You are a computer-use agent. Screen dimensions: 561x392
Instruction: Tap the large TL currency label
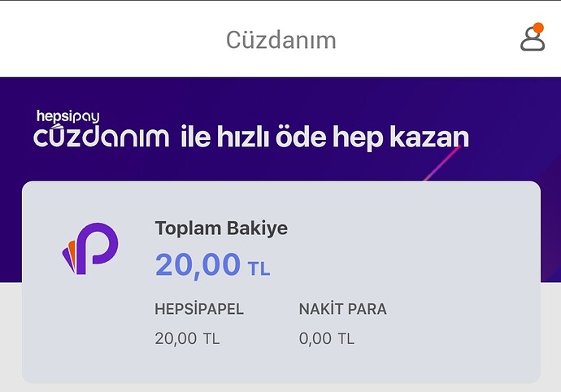click(259, 268)
